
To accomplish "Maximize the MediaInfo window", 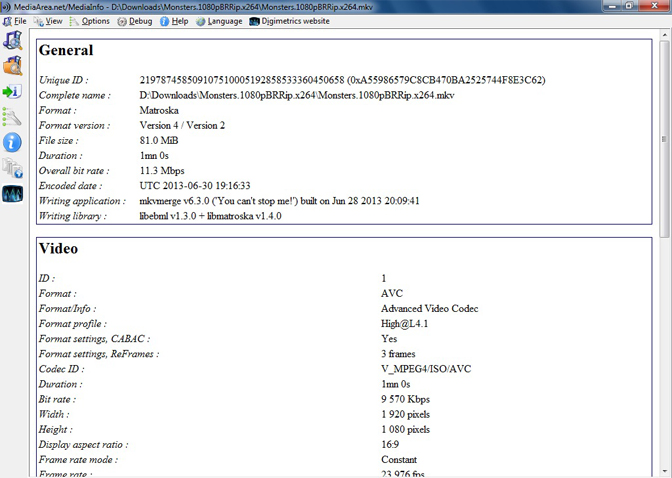I will [x=630, y=6].
